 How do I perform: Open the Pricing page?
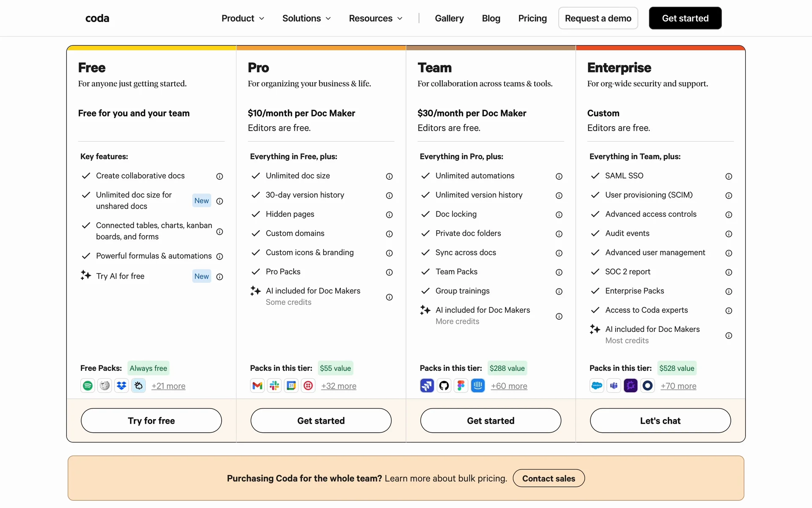[x=532, y=18]
